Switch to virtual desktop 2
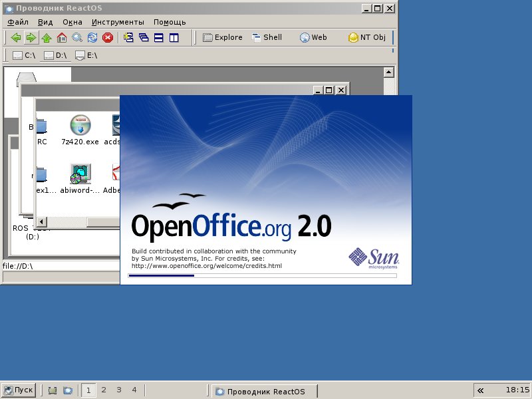The image size is (532, 399). (x=104, y=390)
